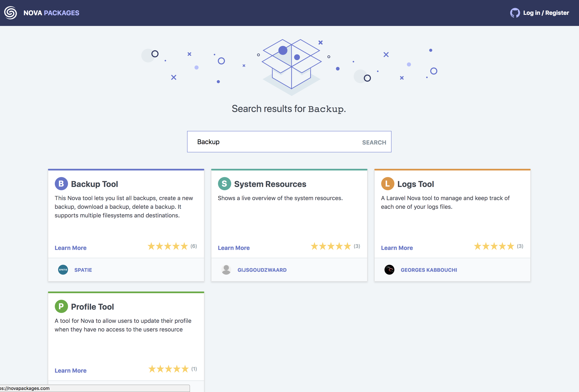Image resolution: width=579 pixels, height=392 pixels.
Task: Click the (3) review count on Logs Tool
Action: 520,246
